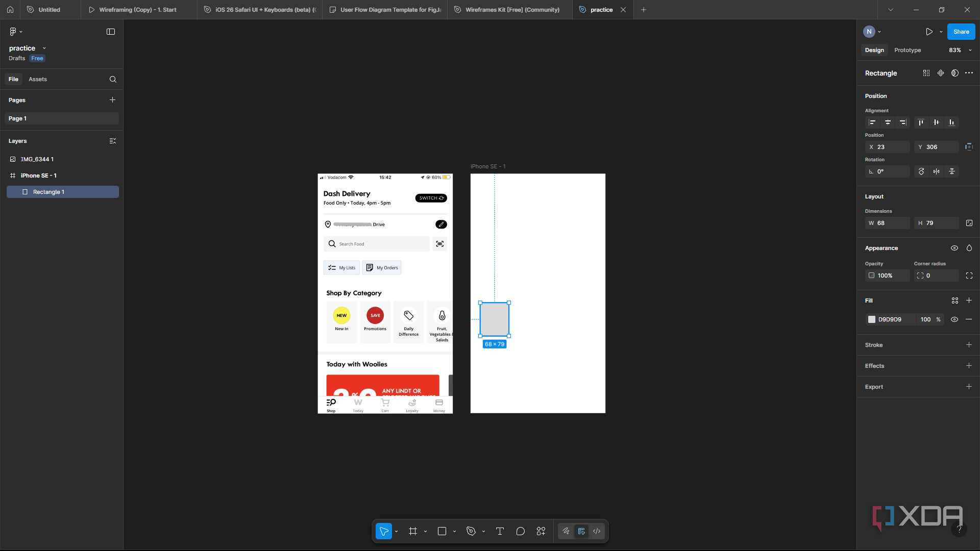Open Move tool options chevron
The image size is (980, 551).
(x=396, y=531)
